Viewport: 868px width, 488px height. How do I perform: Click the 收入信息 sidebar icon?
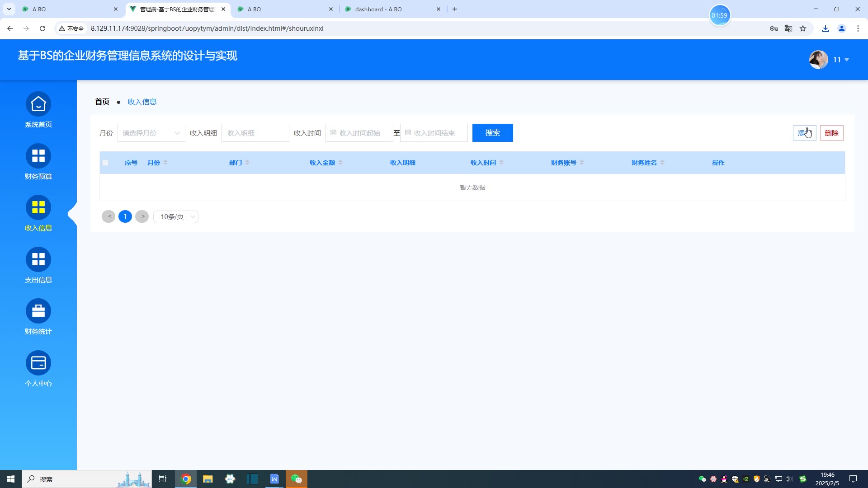click(38, 208)
